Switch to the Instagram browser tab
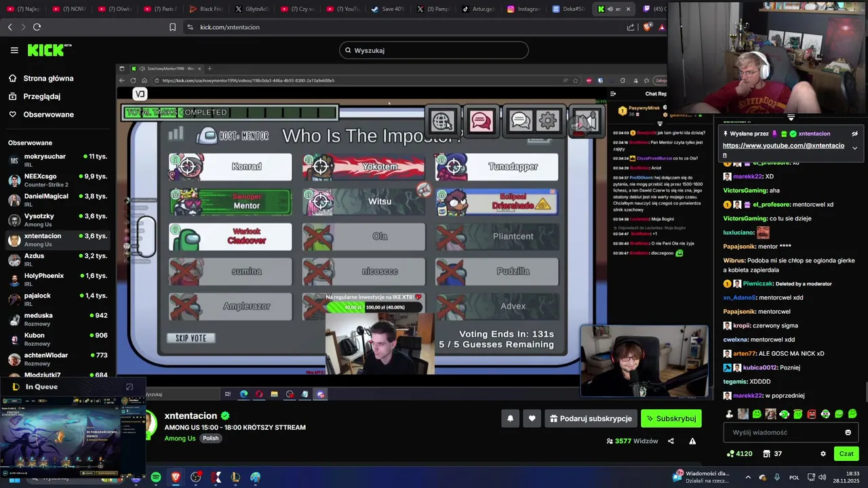The width and height of the screenshot is (868, 488). [x=524, y=9]
